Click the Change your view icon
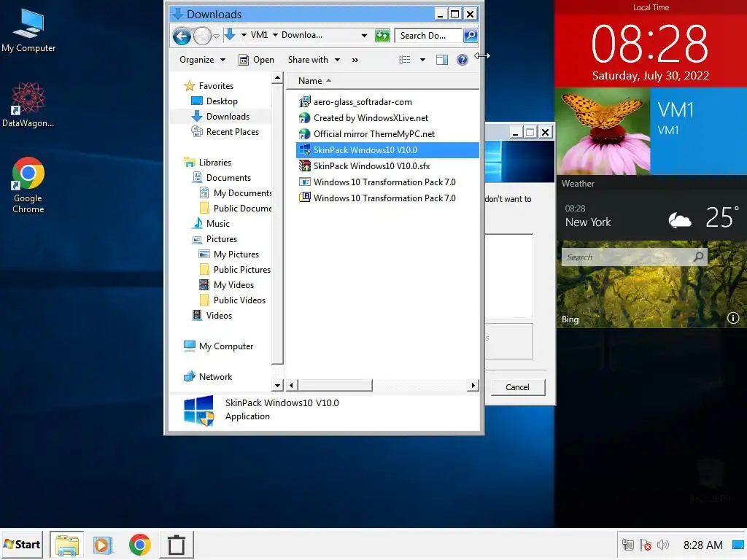The width and height of the screenshot is (747, 560). [x=404, y=60]
